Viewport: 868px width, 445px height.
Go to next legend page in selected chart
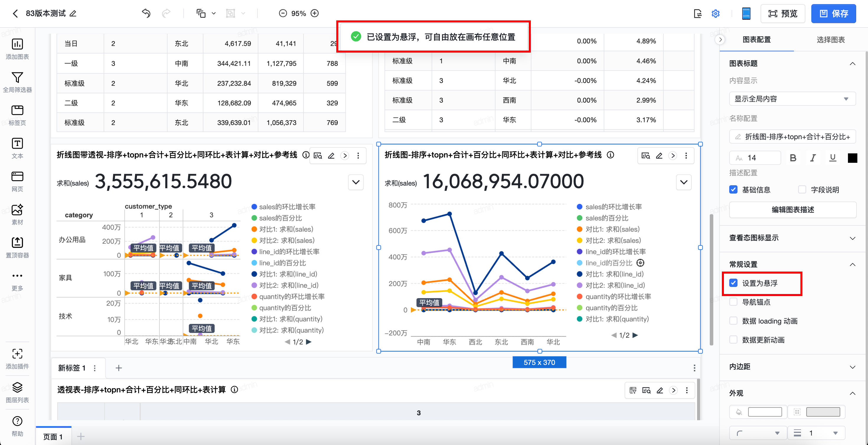tap(635, 335)
